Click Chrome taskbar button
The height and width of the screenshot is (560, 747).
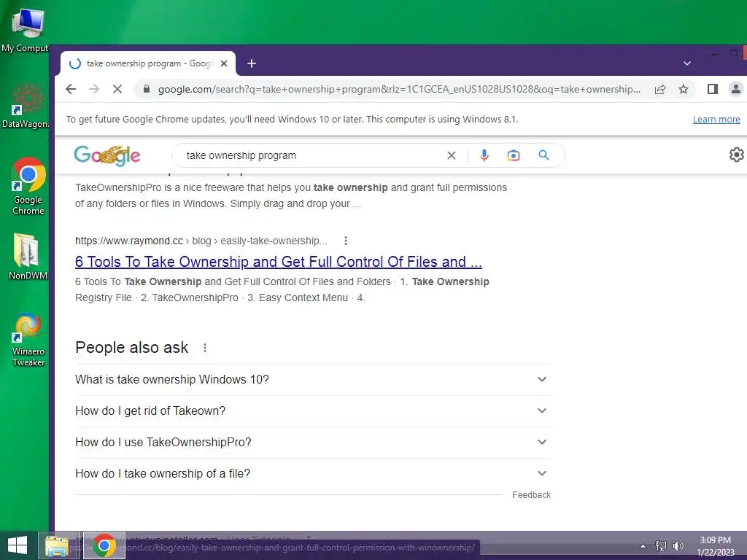click(104, 545)
